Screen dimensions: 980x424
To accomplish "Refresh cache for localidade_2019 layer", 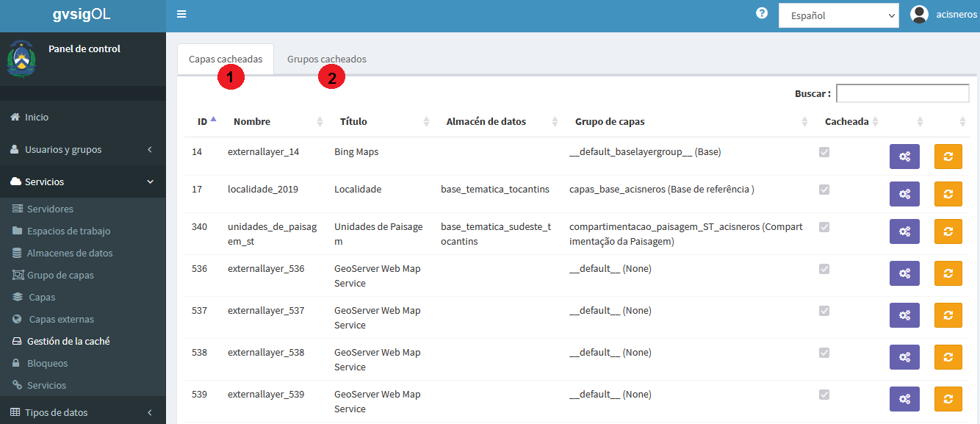I will 948,194.
